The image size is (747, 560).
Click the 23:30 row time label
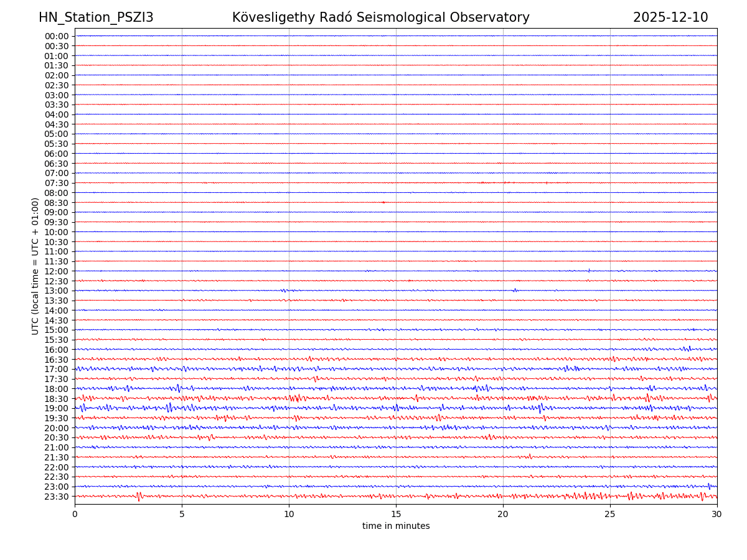(x=56, y=497)
